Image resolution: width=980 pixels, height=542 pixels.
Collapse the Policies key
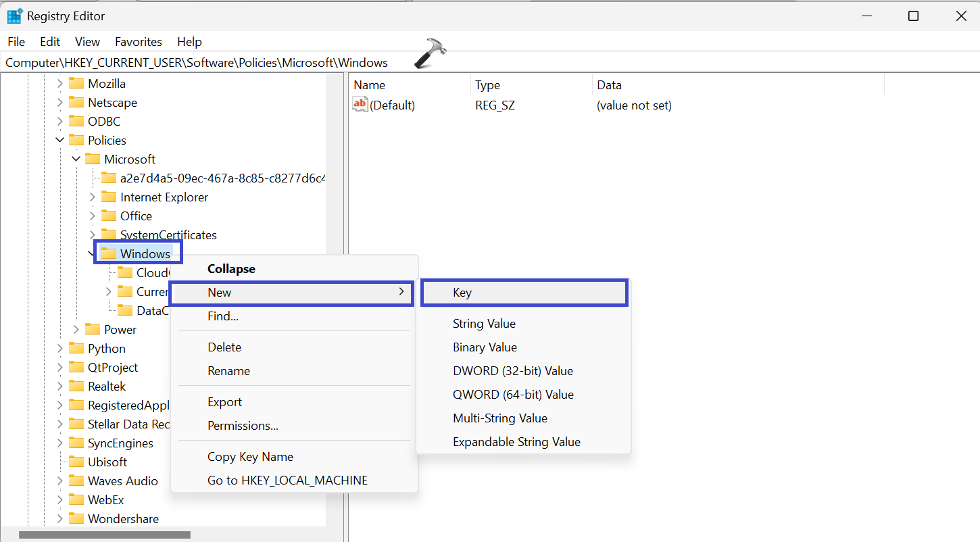pyautogui.click(x=59, y=141)
